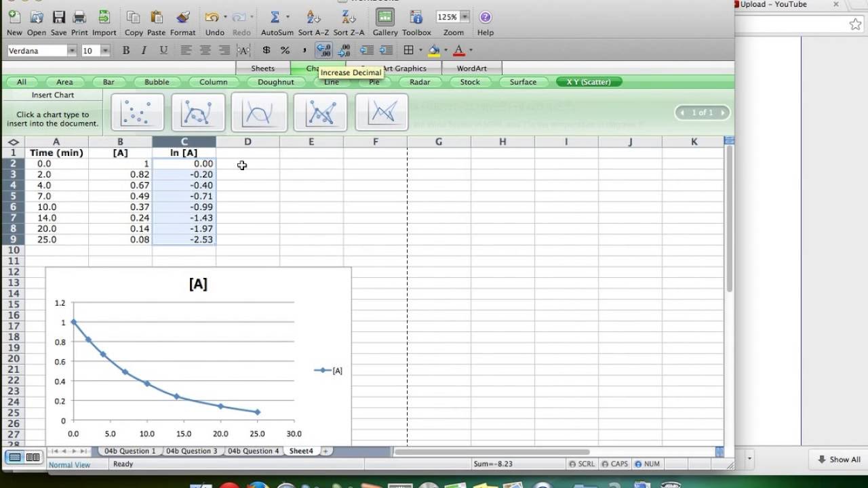Screen dimensions: 868x488
Task: Insert the marked scatter chart thumbnail
Action: [x=137, y=112]
